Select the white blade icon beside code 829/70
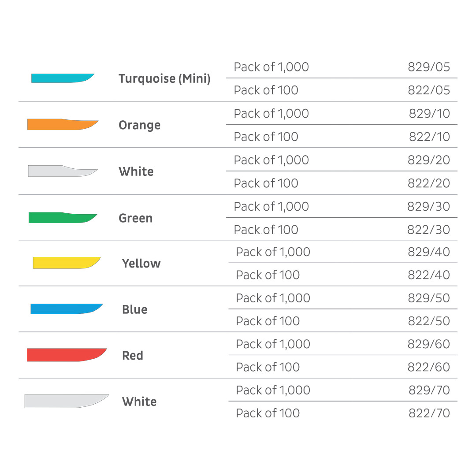Viewport: 476px width, 476px height. 66,401
